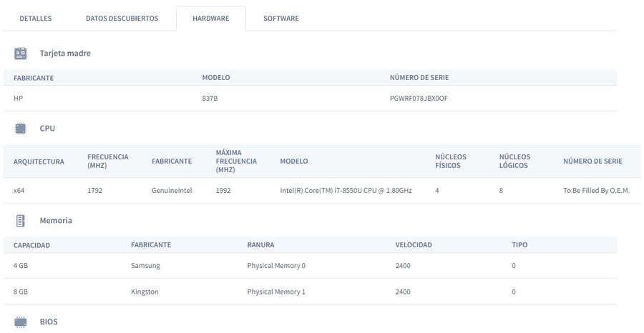Select the Samsung 4 GB memory row
This screenshot has height=333, width=644.
pos(310,266)
